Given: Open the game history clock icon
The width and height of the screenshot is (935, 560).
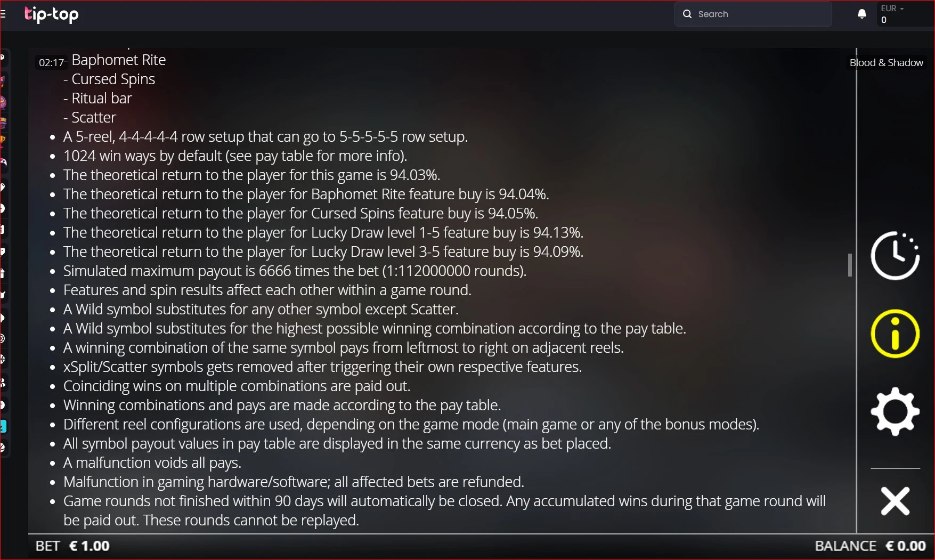Looking at the screenshot, I should (895, 256).
